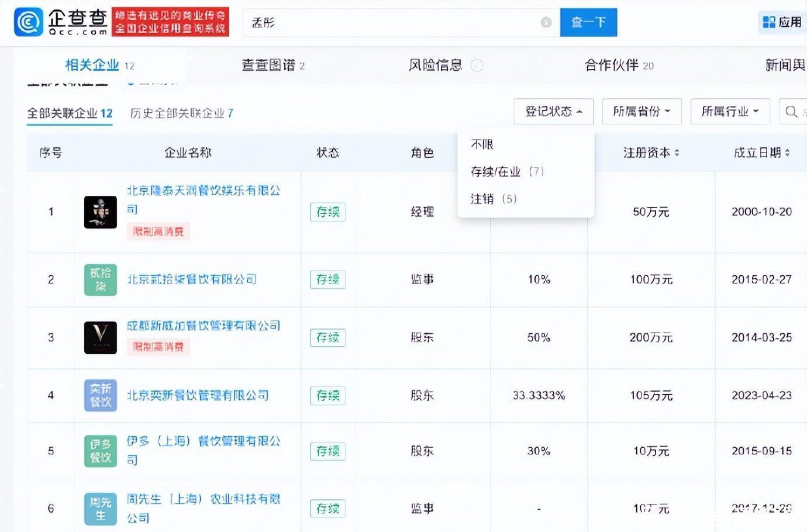The image size is (807, 532).
Task: Click the Qcc.com logo icon
Action: click(x=27, y=22)
